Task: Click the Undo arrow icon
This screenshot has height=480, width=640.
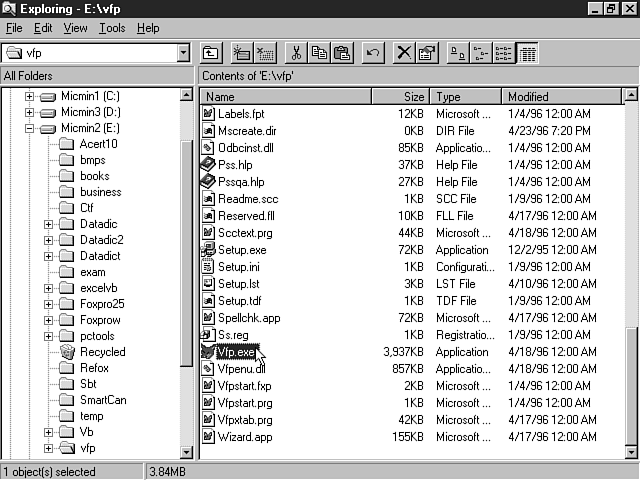Action: 373,53
